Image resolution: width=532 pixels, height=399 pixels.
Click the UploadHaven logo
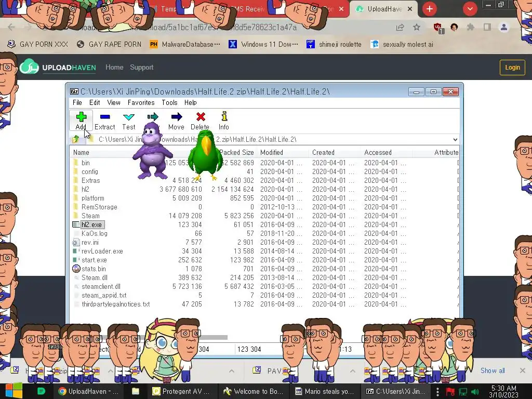[58, 67]
